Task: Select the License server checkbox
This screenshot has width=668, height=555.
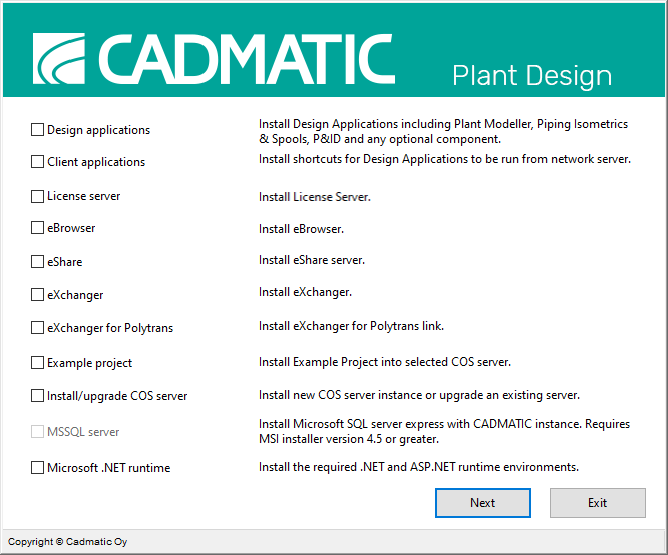Action: (x=38, y=196)
